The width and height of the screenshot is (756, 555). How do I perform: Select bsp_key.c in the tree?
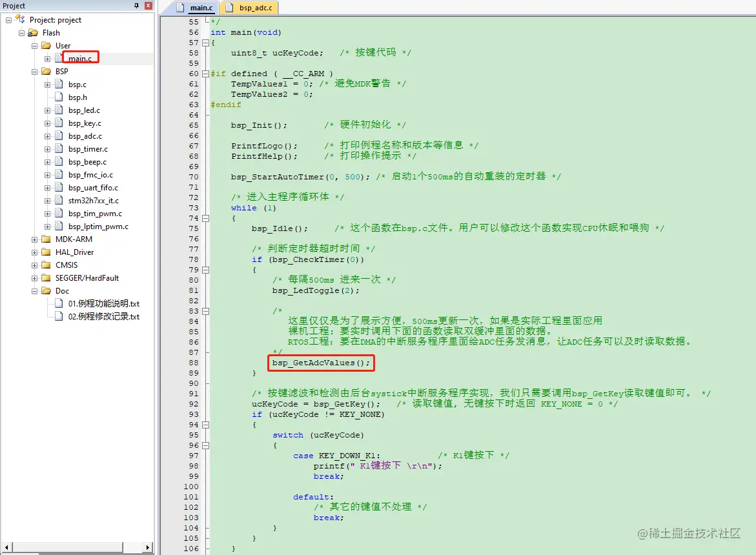click(x=85, y=123)
